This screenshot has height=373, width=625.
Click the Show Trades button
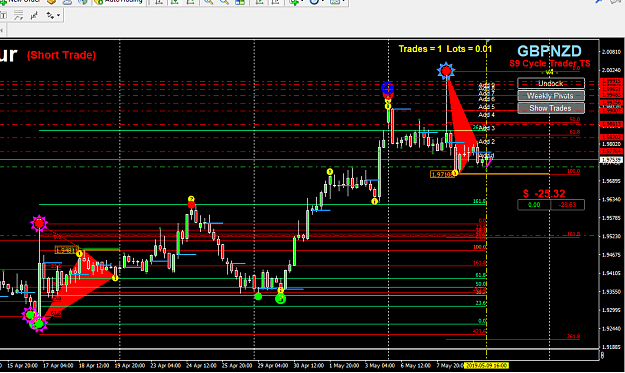(551, 108)
